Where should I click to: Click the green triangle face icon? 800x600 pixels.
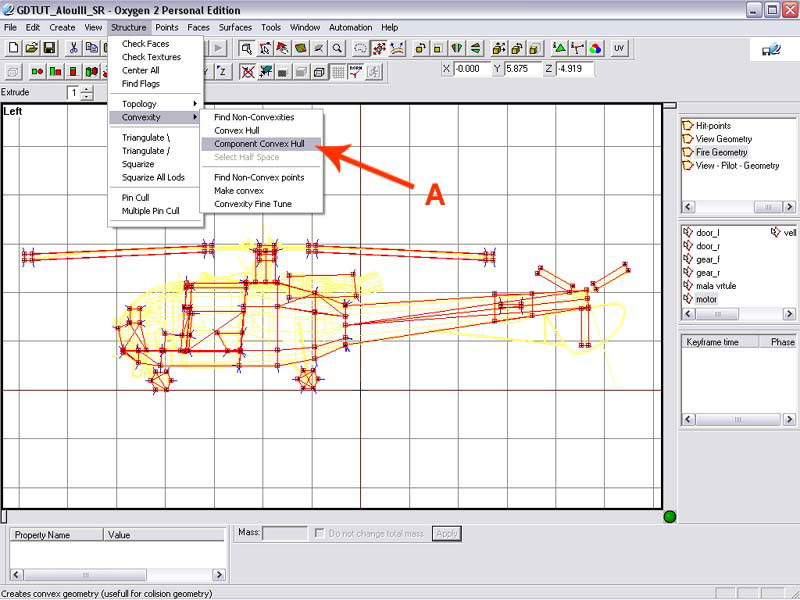point(559,48)
